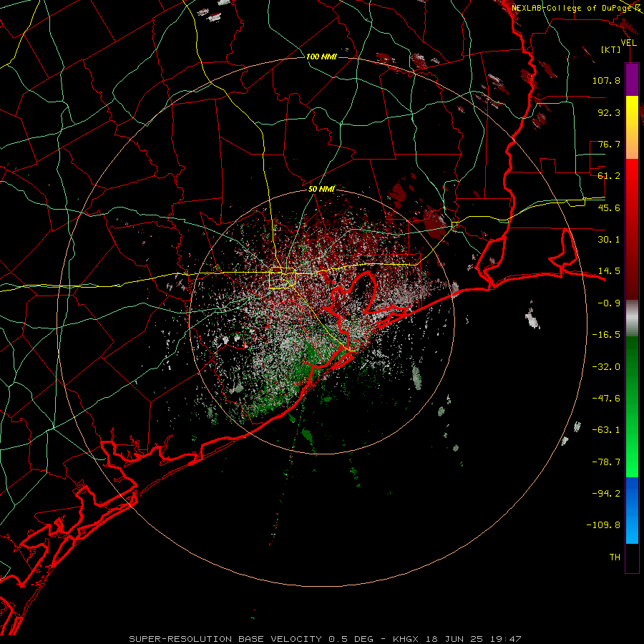Click the purple segment of the color bar
Screen dimensions: 644x644
click(632, 79)
